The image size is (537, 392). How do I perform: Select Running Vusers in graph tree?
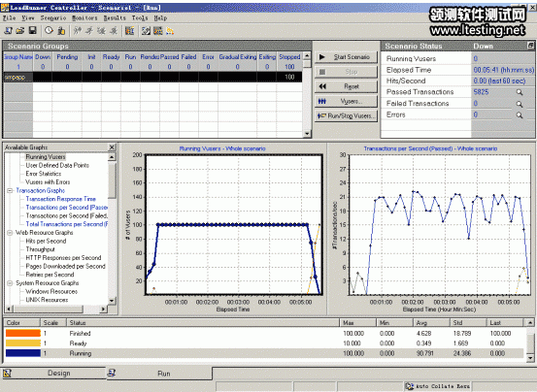[x=46, y=157]
